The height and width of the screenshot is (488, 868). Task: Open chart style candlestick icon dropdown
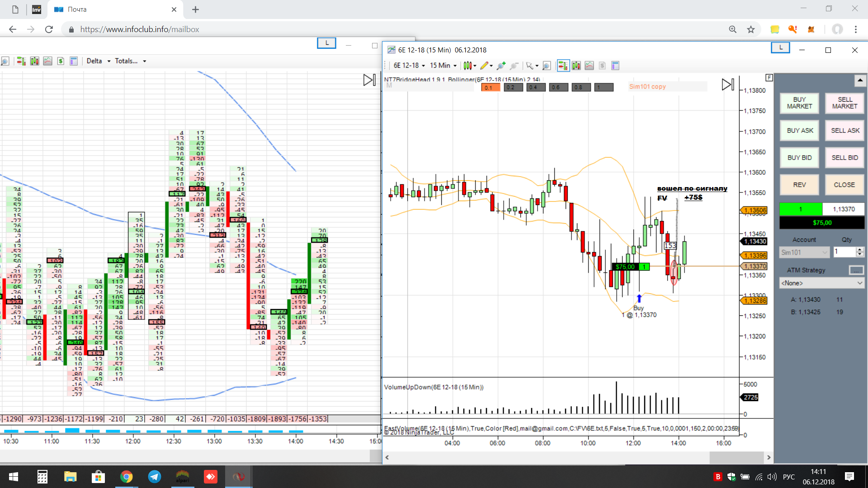pos(470,66)
